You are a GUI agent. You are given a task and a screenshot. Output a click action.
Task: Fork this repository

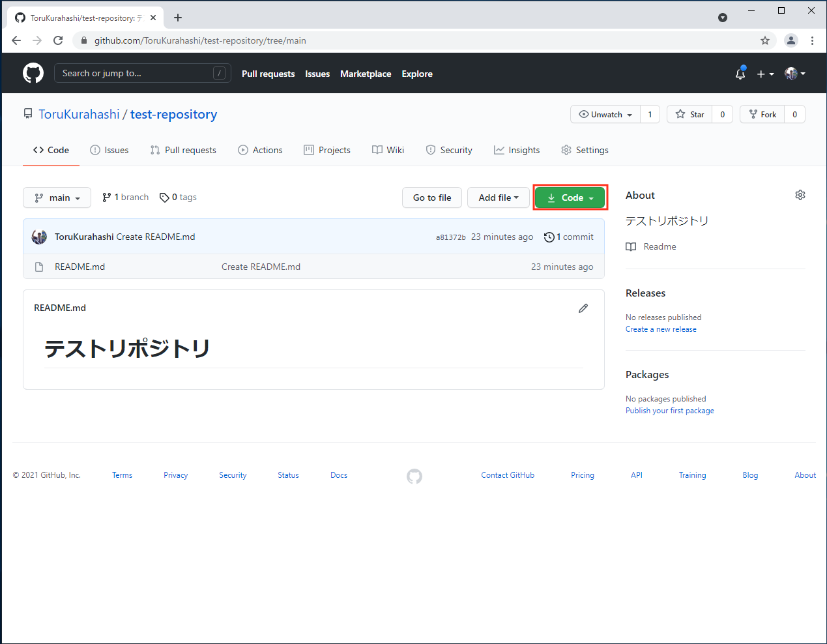762,114
